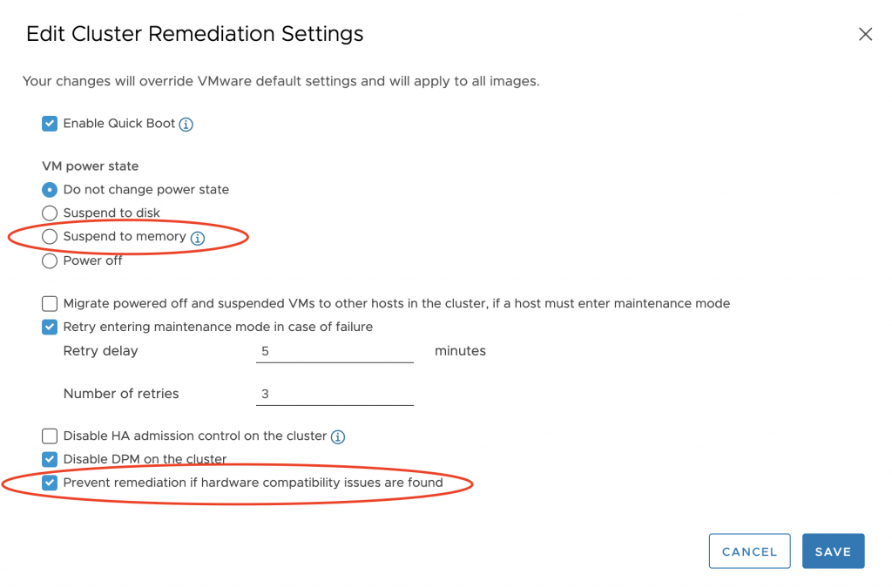Save the cluster remediation settings
The width and height of the screenshot is (892, 588).
pos(833,551)
